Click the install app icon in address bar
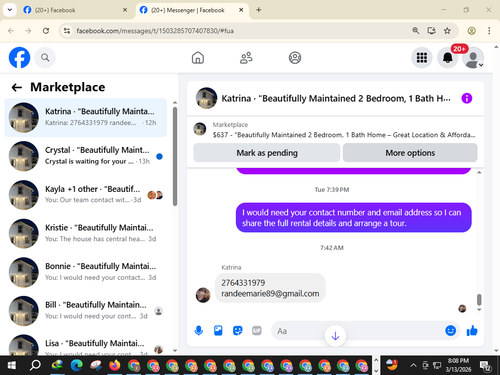Image resolution: width=500 pixels, height=375 pixels. tap(431, 31)
